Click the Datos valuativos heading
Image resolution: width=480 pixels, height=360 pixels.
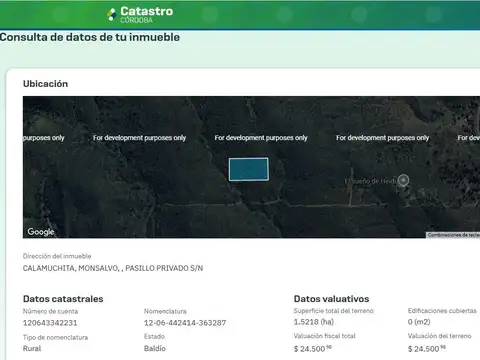tap(331, 299)
